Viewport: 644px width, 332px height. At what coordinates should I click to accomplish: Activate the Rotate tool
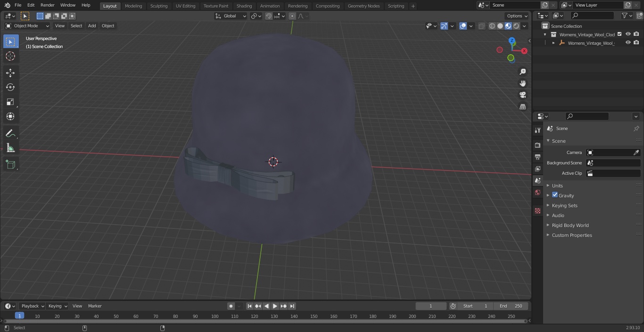[x=10, y=87]
